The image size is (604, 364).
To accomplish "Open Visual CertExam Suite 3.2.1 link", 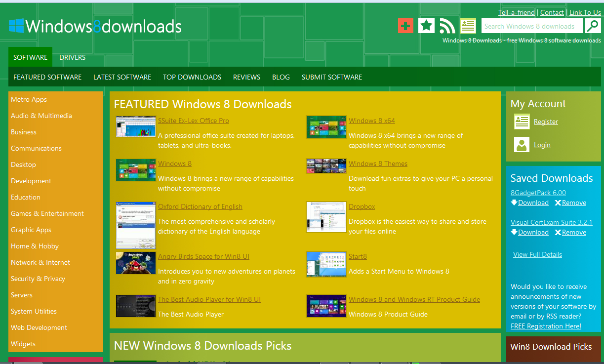I will (x=552, y=222).
